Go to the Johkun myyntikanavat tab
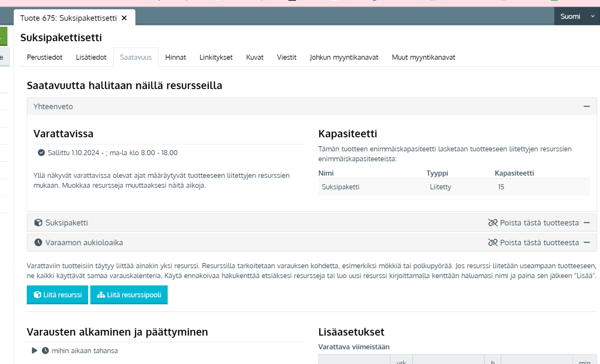The height and width of the screenshot is (364, 600). 344,57
